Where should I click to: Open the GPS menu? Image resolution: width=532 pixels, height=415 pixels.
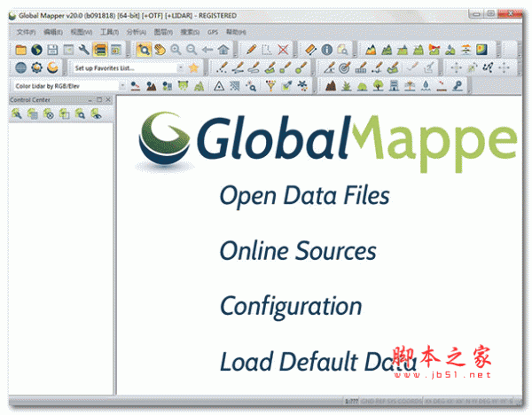click(x=213, y=32)
